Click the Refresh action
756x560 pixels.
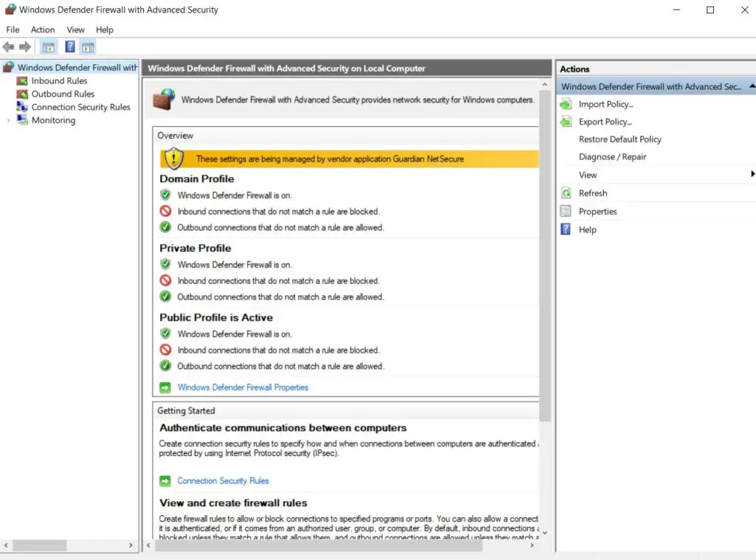(593, 193)
